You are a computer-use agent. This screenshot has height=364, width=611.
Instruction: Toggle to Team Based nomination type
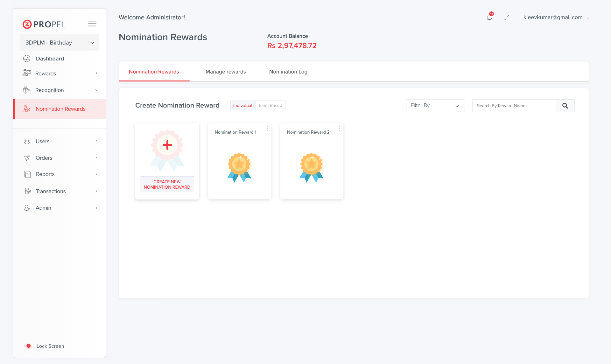pyautogui.click(x=270, y=105)
